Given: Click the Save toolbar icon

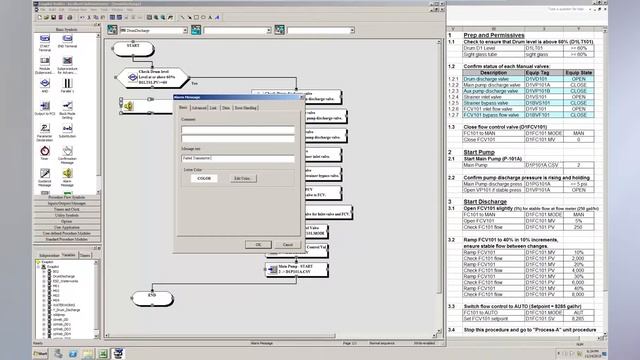Looking at the screenshot, I should [53, 18].
